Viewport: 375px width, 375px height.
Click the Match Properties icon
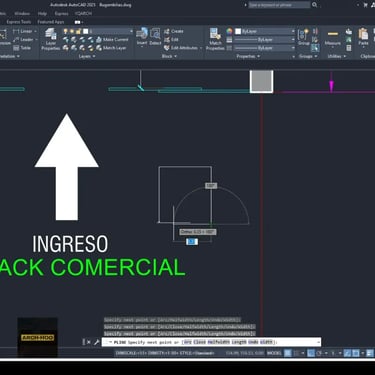click(x=215, y=34)
